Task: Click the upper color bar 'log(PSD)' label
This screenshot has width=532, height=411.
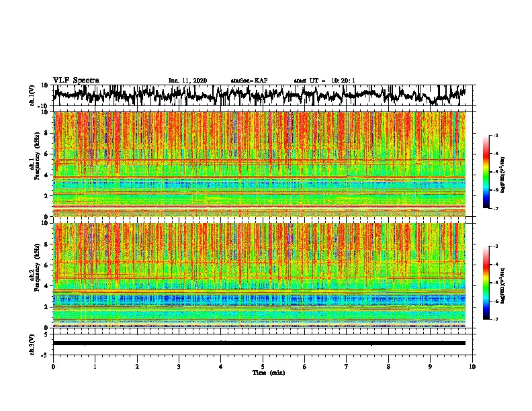Action: [x=503, y=175]
